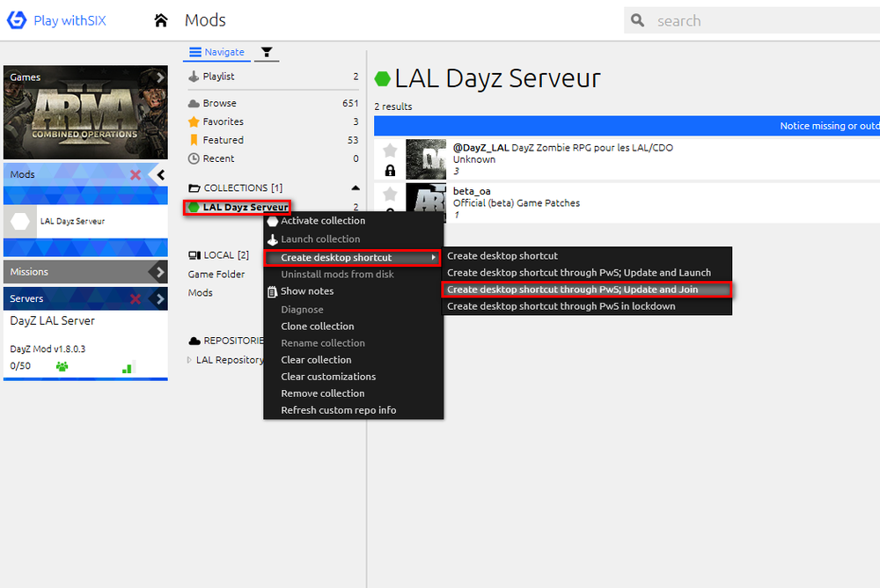The width and height of the screenshot is (880, 588).
Task: Click the green players icon on DayZ LAL Server
Action: 62,367
